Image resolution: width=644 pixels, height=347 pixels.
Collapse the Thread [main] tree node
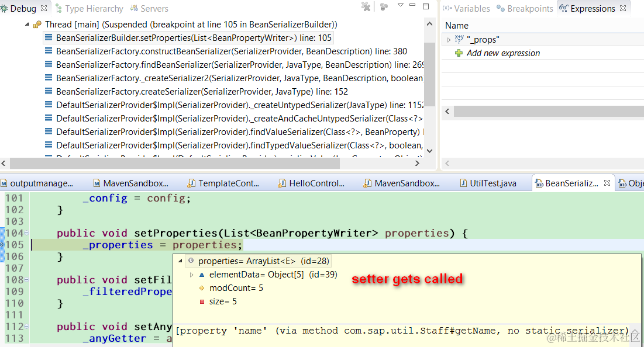click(x=27, y=25)
